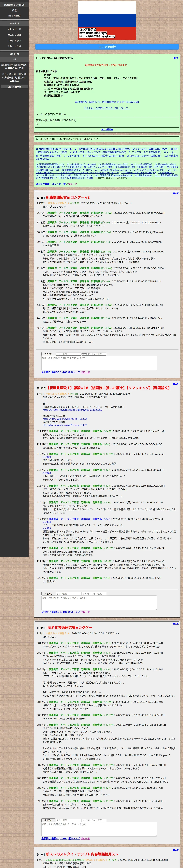Click ▲ icon on 雑談★18 thread
This screenshot has height=868, width=183.
176,384
